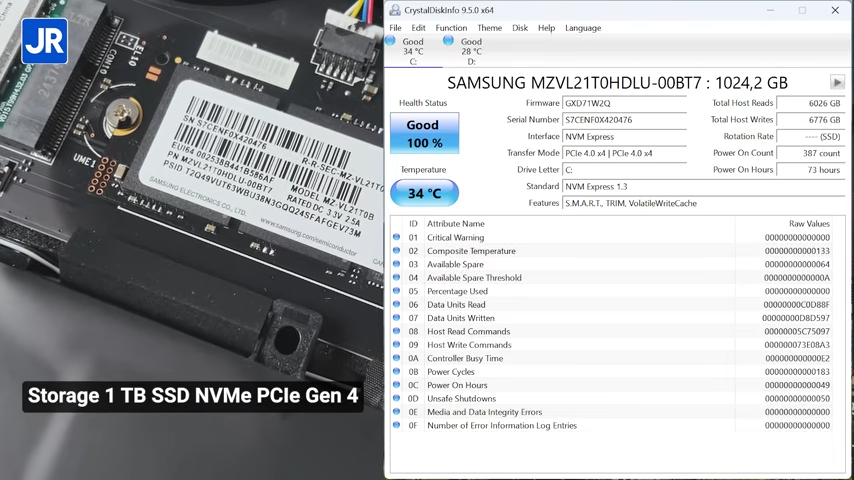Select the D: drive tab
The height and width of the screenshot is (480, 854).
pos(471,51)
